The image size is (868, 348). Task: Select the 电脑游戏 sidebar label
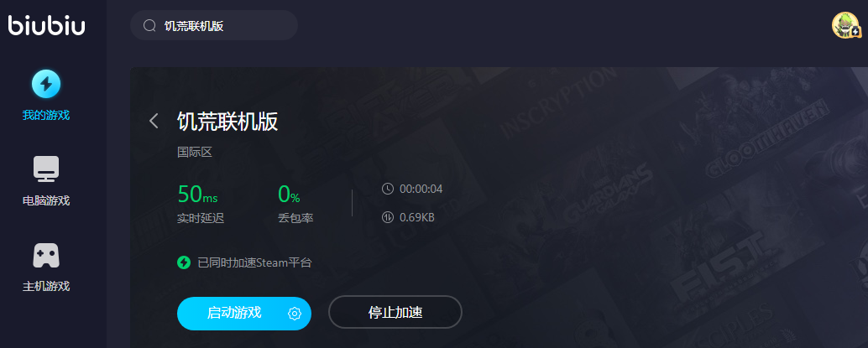click(x=46, y=200)
